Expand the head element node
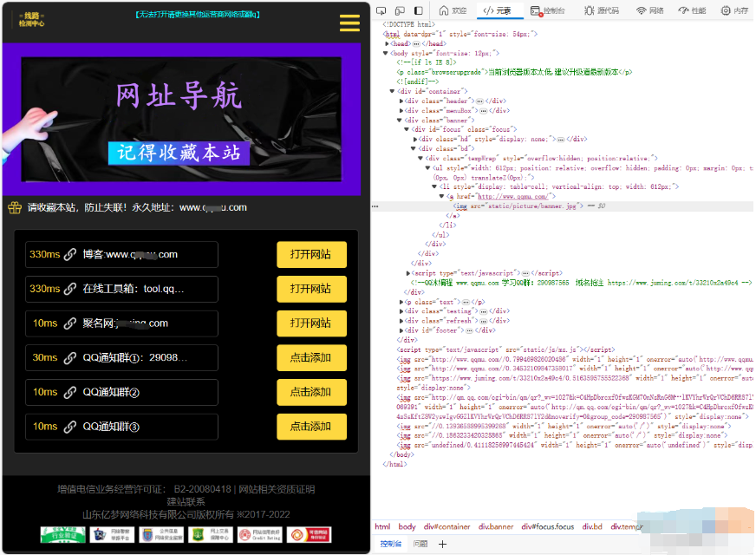Image resolution: width=756 pixels, height=555 pixels. click(387, 44)
